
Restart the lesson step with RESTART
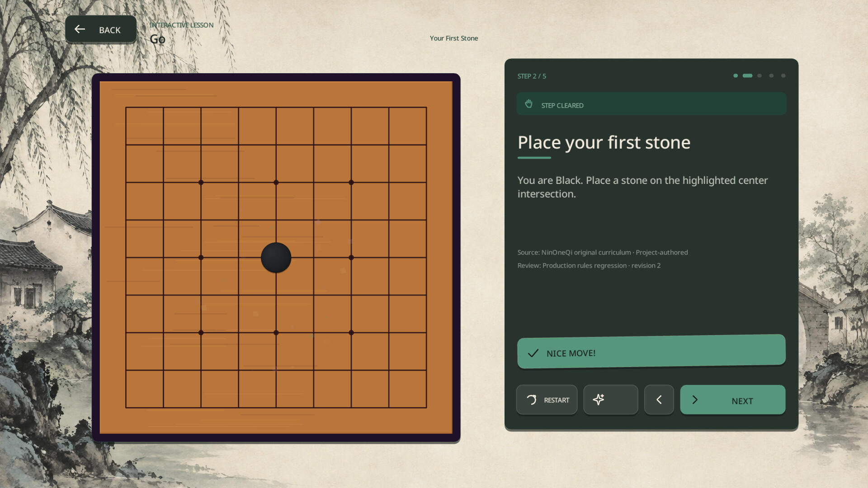547,400
